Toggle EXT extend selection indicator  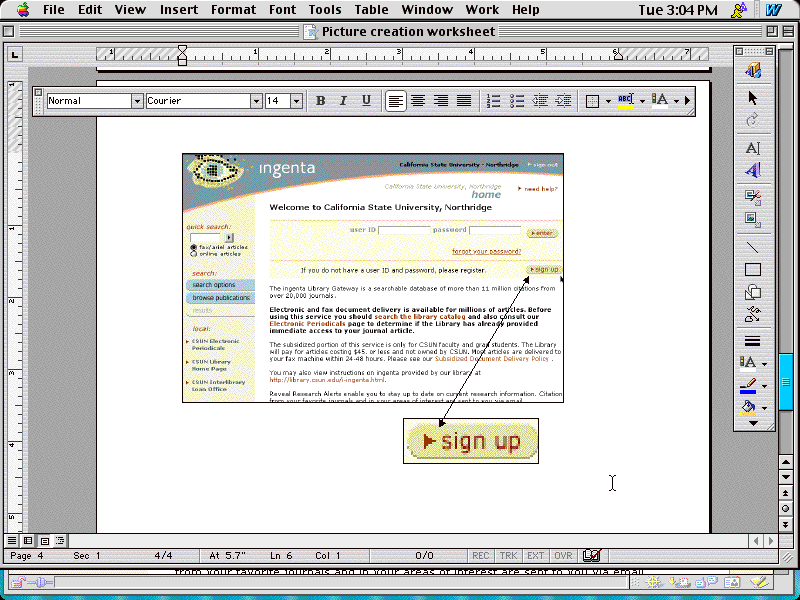(535, 556)
